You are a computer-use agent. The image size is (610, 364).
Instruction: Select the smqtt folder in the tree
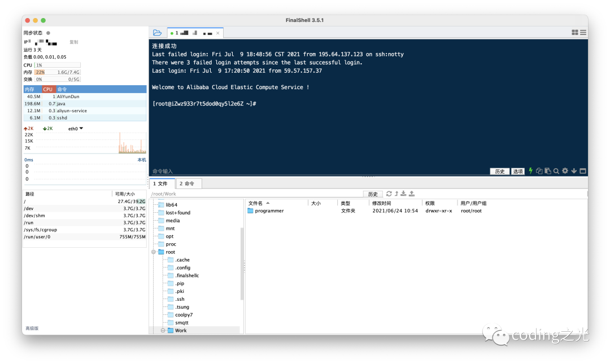click(178, 322)
